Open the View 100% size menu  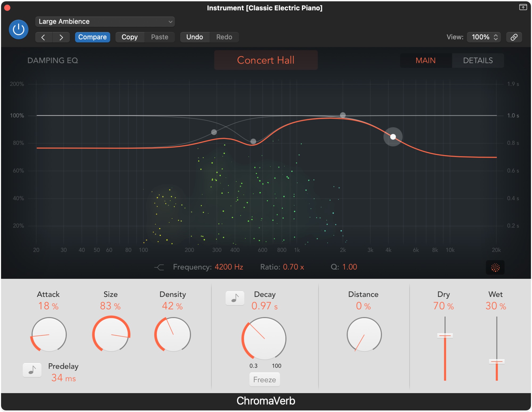(x=484, y=37)
